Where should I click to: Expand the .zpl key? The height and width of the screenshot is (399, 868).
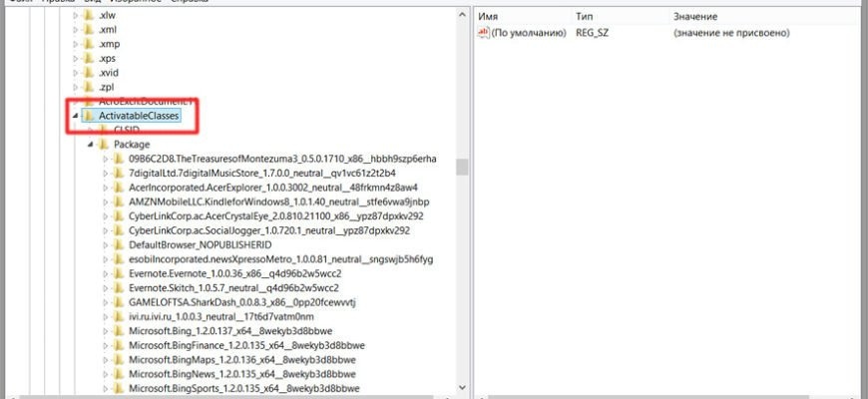(76, 87)
